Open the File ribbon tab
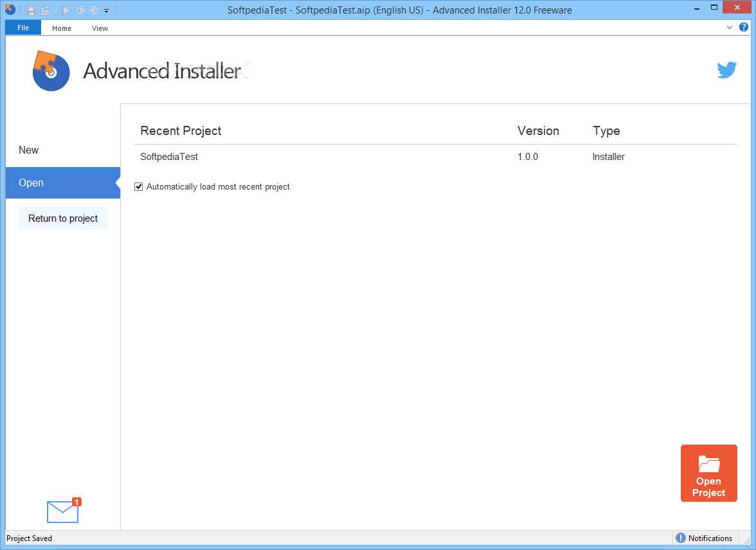 (x=23, y=28)
